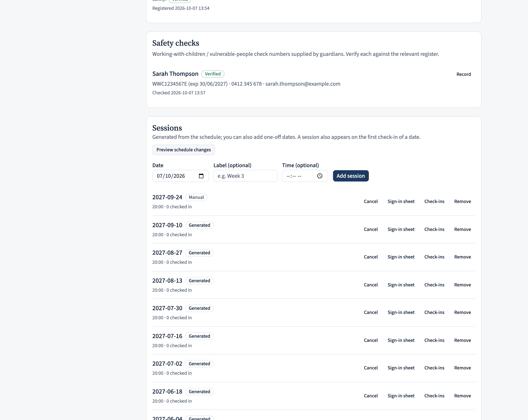
Task: Click the Manual badge on 2027-09-24
Action: (x=196, y=198)
